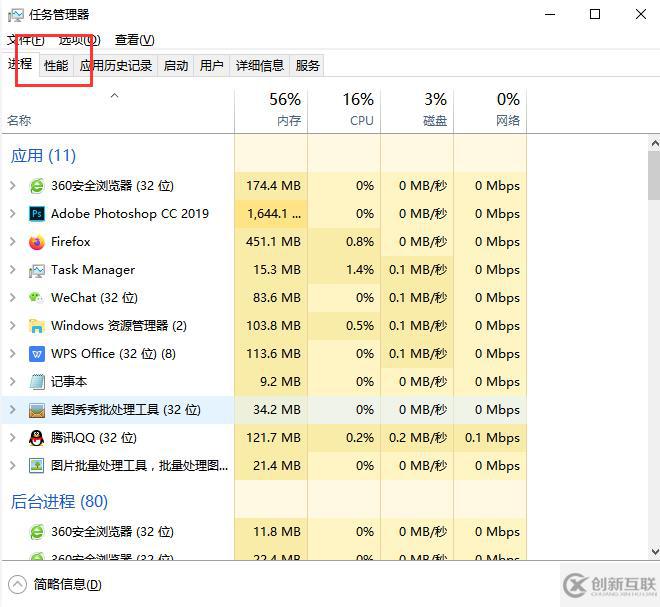Sort by 网络 column header

point(490,111)
